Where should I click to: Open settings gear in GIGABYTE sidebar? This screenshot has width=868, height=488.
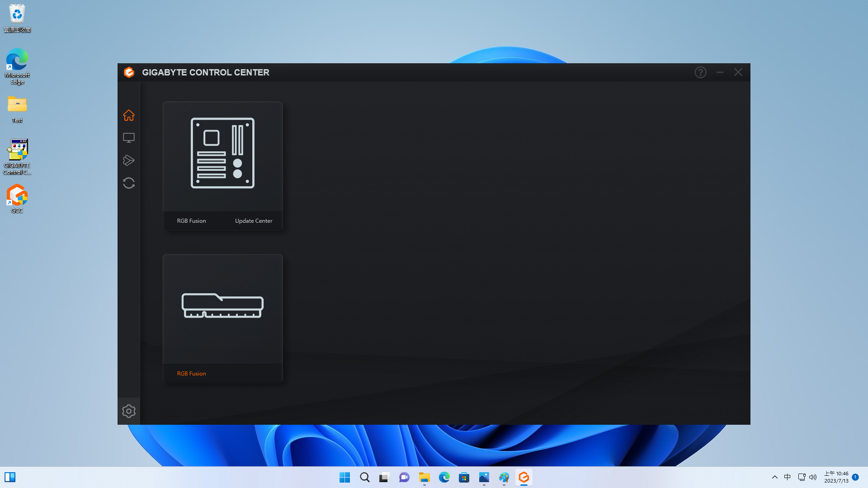click(x=129, y=411)
